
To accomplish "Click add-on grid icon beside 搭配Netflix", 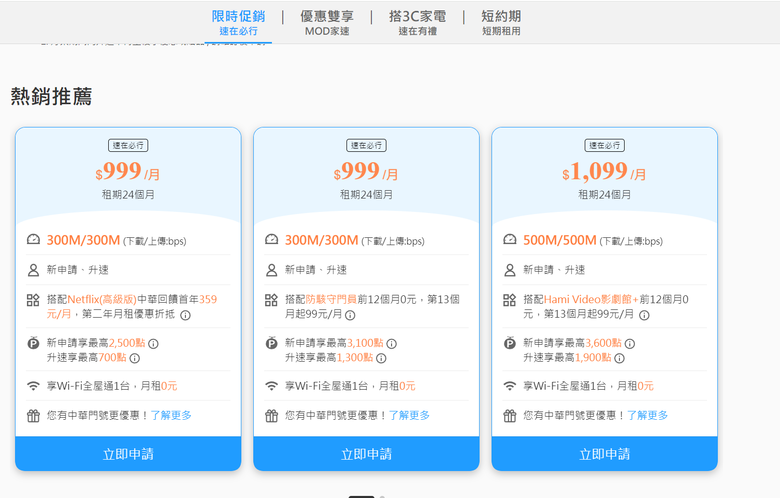I will tap(33, 300).
